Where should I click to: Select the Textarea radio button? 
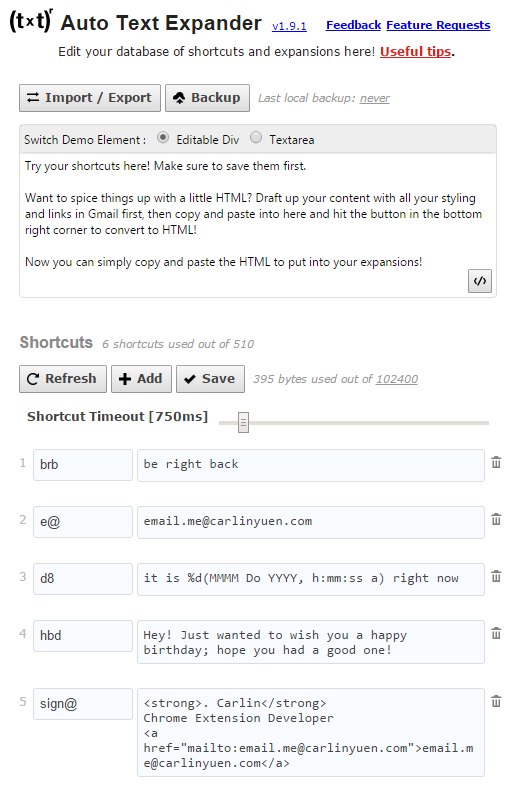click(256, 137)
